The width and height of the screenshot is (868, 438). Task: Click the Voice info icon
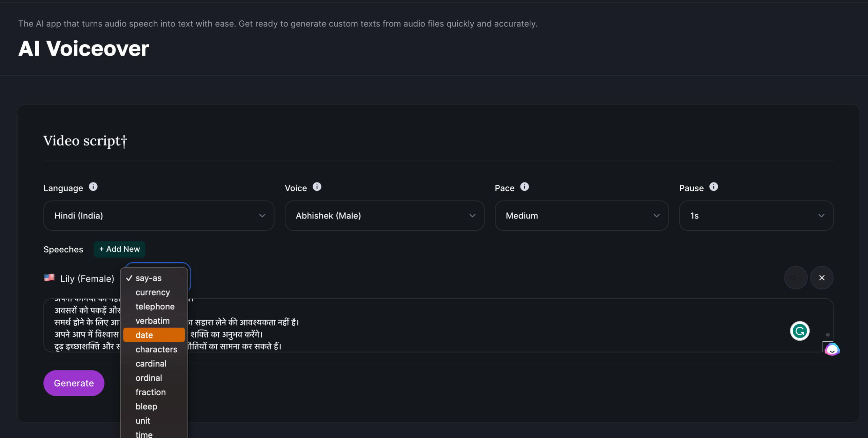[317, 187]
